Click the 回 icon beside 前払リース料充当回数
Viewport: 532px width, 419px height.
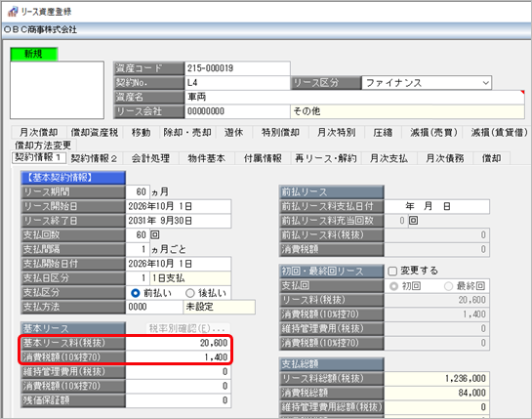coord(413,221)
